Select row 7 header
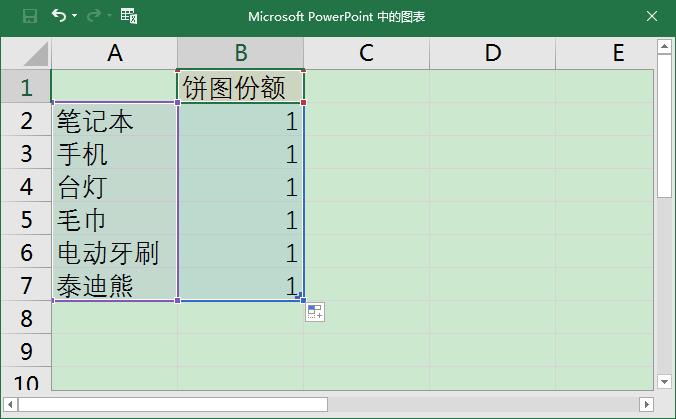676x419 pixels. (x=26, y=285)
